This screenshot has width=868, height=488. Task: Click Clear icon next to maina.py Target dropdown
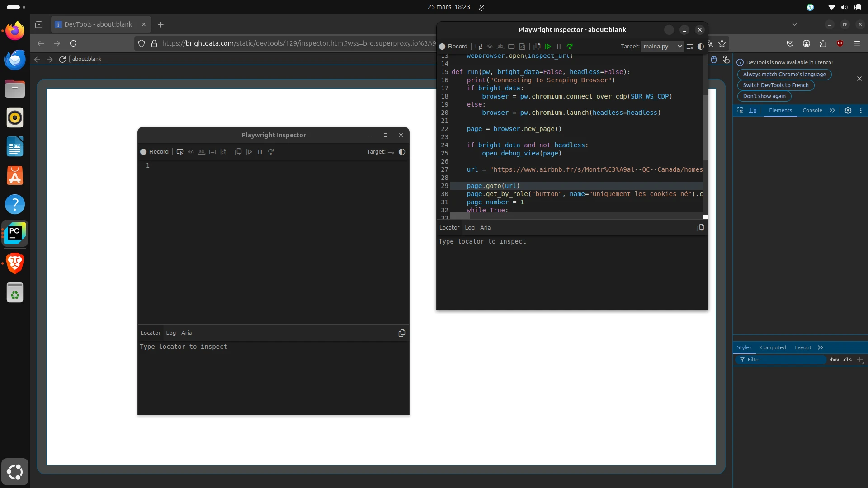tap(690, 47)
